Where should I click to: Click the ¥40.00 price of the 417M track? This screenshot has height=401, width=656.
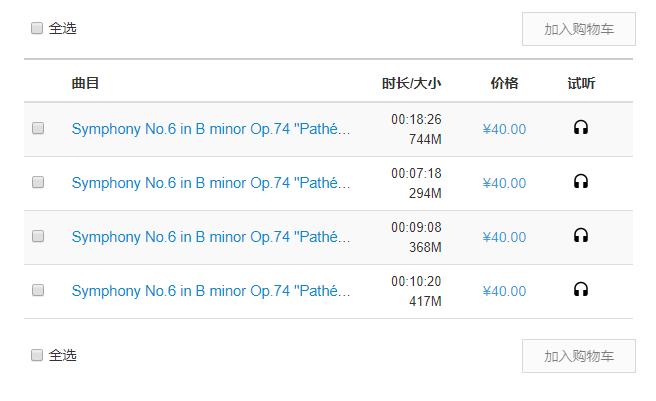coord(504,291)
